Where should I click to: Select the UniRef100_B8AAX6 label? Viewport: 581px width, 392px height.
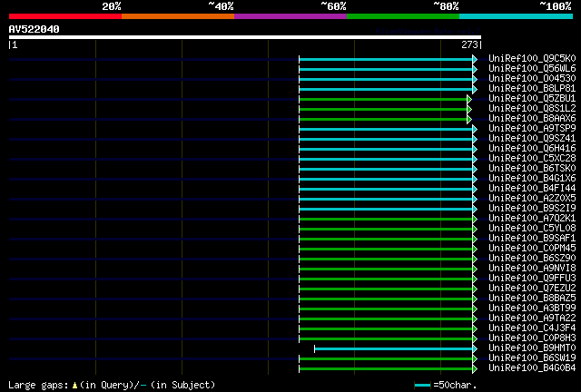(x=532, y=119)
